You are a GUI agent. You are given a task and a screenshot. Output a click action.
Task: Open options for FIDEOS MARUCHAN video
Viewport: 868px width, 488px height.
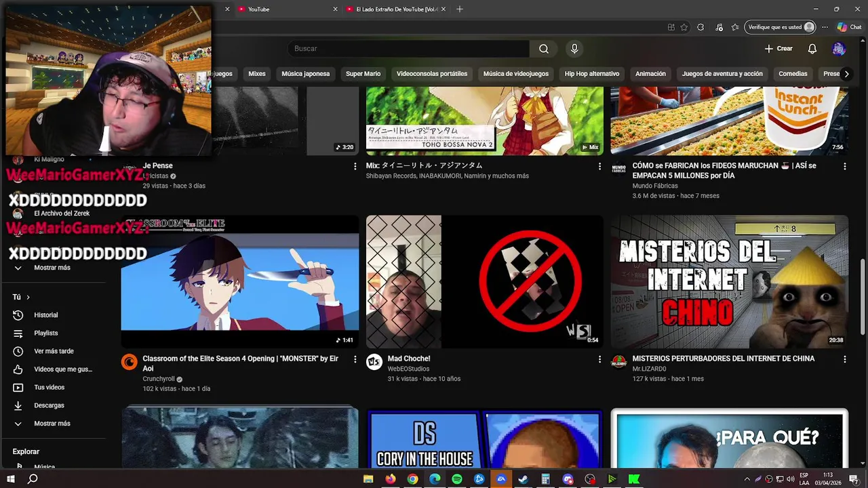pyautogui.click(x=845, y=166)
